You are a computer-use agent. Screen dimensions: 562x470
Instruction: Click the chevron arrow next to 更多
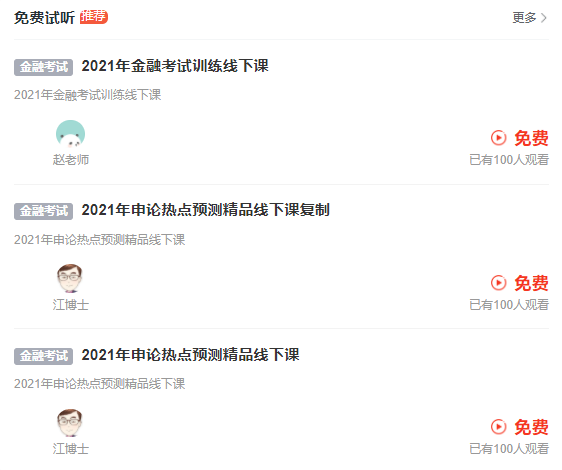544,18
